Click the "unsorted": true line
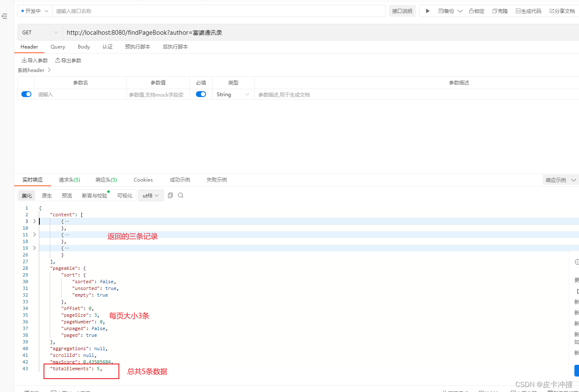579x392 pixels. (x=95, y=288)
